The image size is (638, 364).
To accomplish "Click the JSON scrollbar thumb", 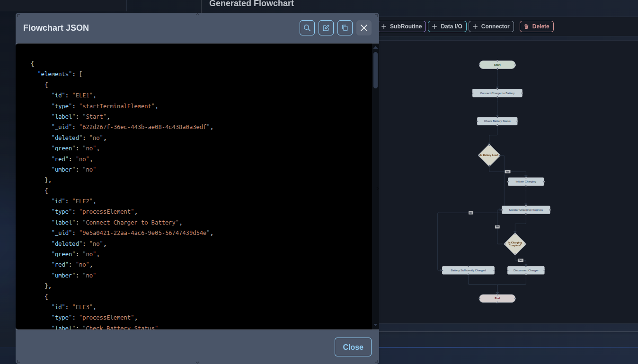I will [375, 70].
